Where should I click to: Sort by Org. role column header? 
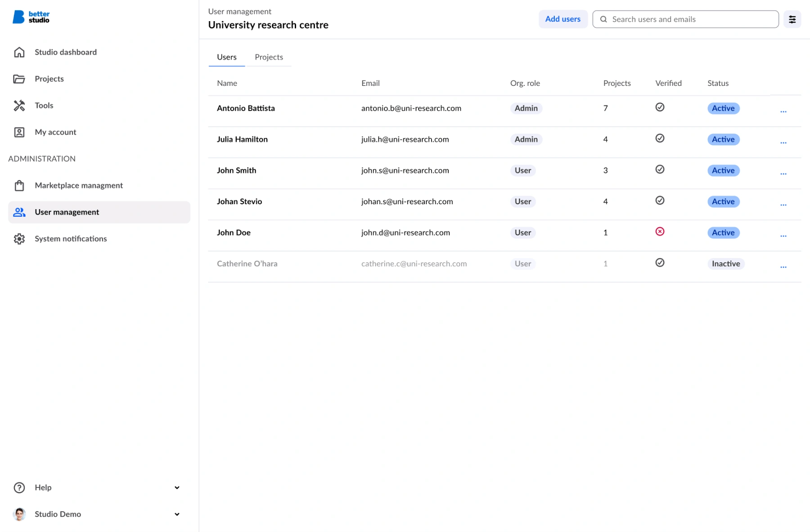coord(525,83)
